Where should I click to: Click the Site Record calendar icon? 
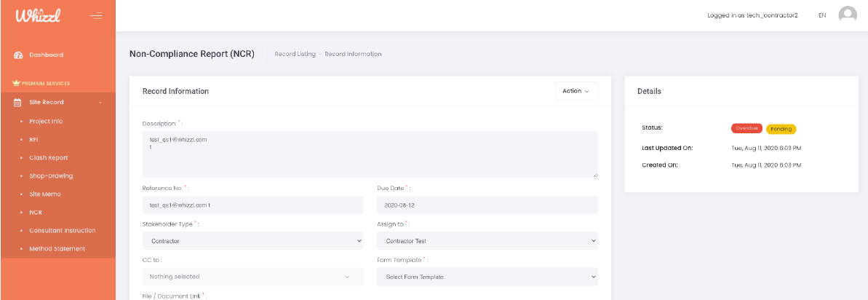[18, 103]
